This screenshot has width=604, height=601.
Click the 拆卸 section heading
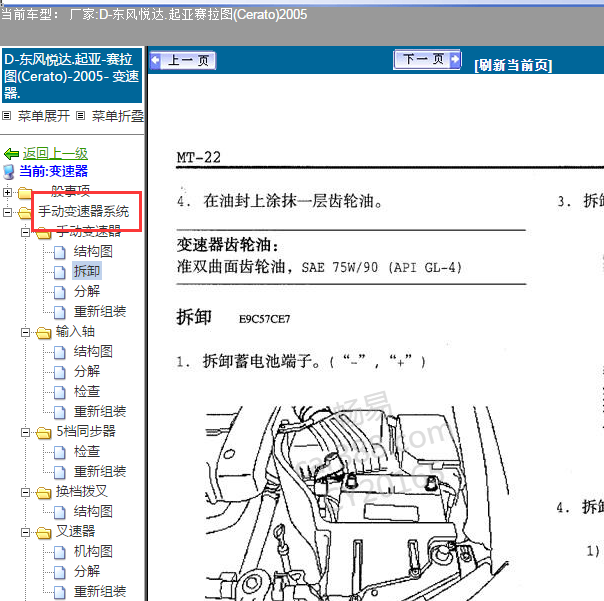coord(194,317)
